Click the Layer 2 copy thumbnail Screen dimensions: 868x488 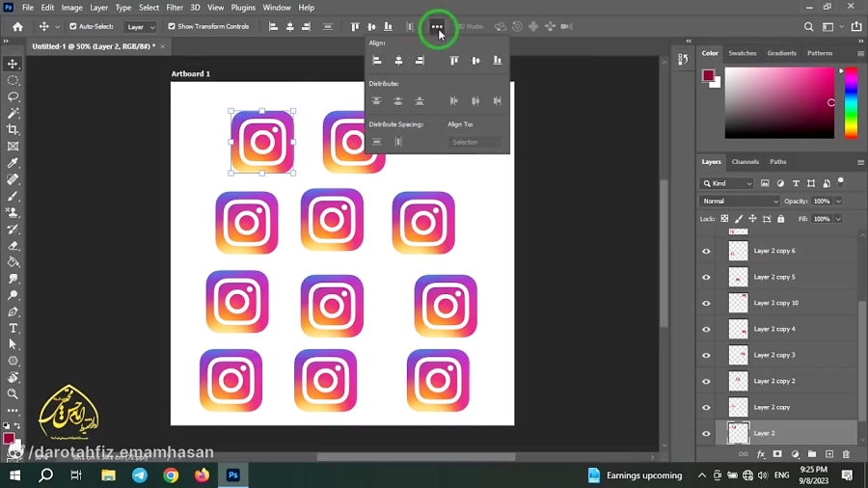pyautogui.click(x=738, y=407)
